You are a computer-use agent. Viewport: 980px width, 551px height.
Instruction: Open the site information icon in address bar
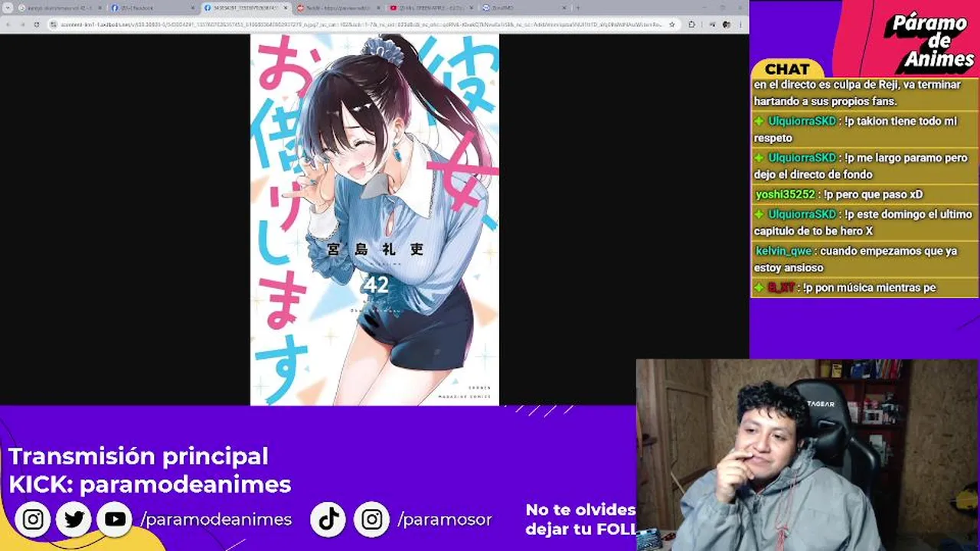(x=54, y=24)
